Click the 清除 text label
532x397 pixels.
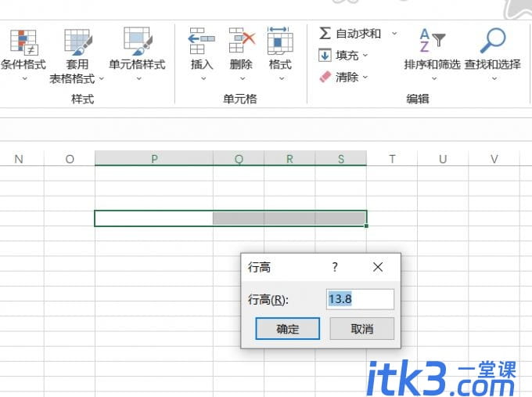tap(347, 77)
